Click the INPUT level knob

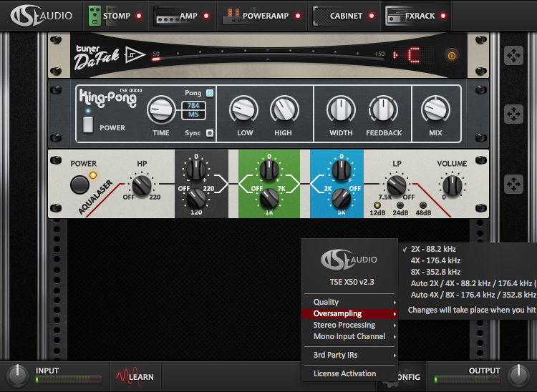17,376
